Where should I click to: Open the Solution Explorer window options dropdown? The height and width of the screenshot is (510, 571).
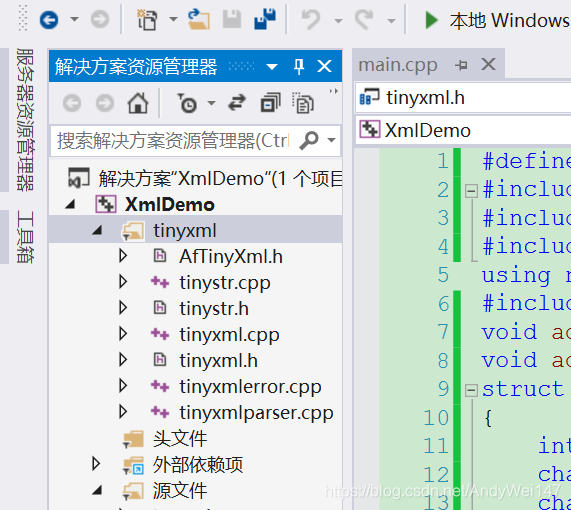272,67
